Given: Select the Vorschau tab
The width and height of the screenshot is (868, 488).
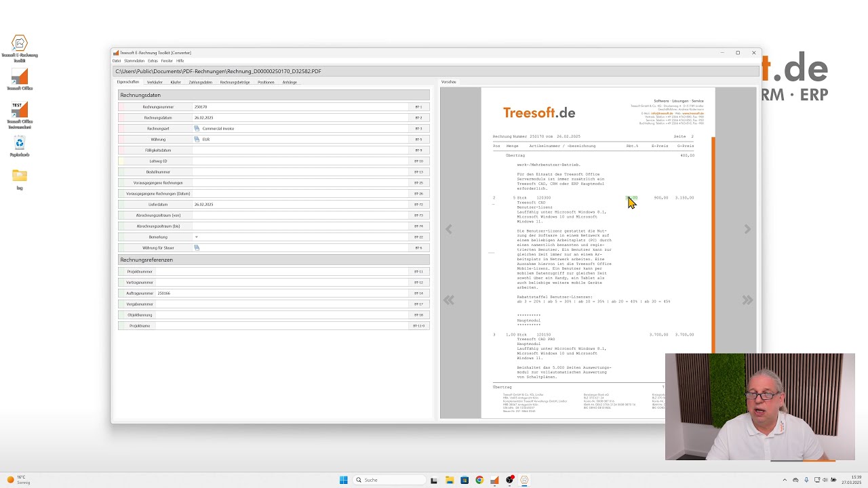Looking at the screenshot, I should [449, 82].
